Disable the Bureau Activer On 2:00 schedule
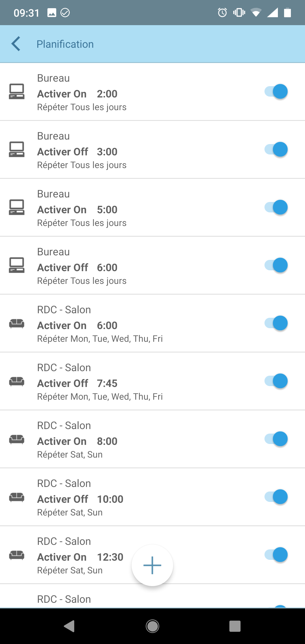 [276, 92]
